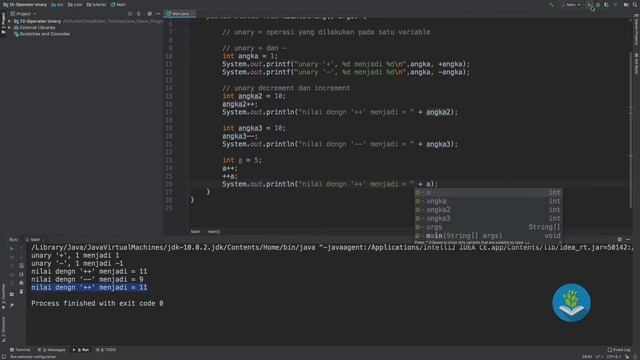Open Project Structure icon in top toolbar

tap(626, 4)
